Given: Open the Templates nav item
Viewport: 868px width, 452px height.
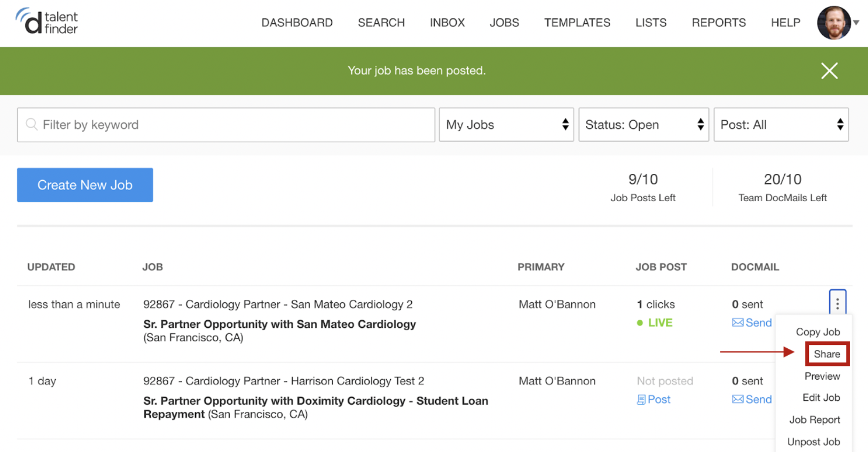Looking at the screenshot, I should [577, 23].
